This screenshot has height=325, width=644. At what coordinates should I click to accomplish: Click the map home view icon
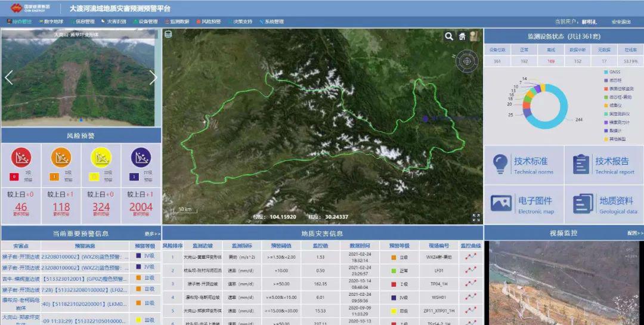point(462,37)
